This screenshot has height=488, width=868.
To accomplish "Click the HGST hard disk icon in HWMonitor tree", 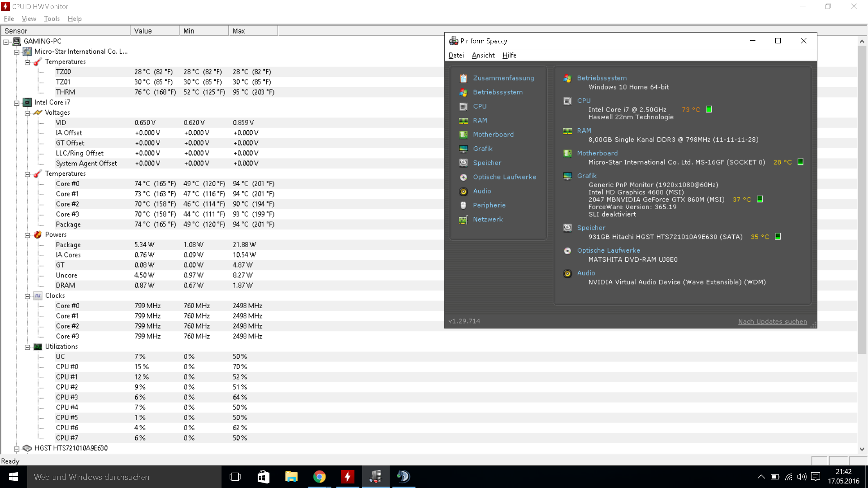I will (27, 448).
